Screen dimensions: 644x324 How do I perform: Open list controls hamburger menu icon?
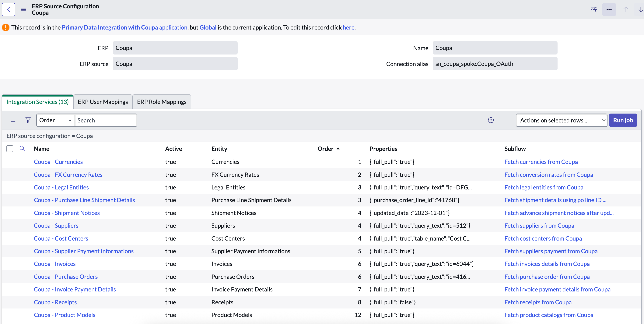click(x=13, y=120)
